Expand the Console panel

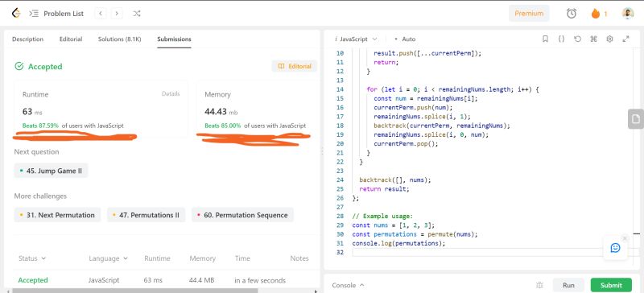pos(349,285)
